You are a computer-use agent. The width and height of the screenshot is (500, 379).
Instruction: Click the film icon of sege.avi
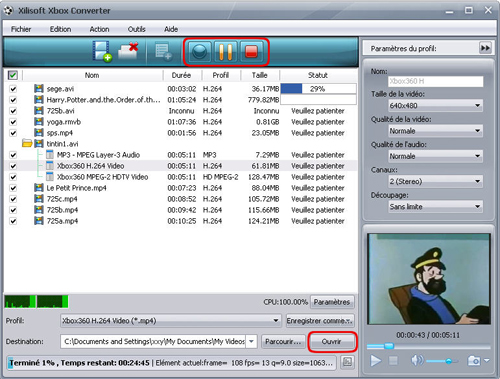click(39, 89)
